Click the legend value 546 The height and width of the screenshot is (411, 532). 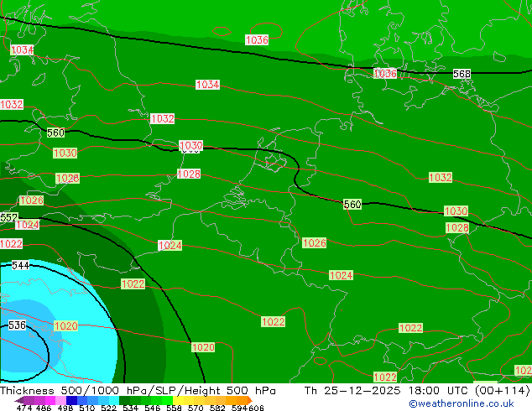coord(152,408)
